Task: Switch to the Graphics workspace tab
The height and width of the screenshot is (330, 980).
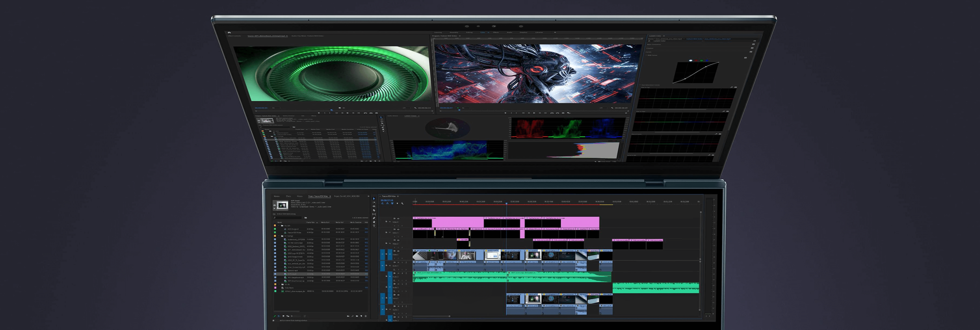Action: tap(524, 32)
